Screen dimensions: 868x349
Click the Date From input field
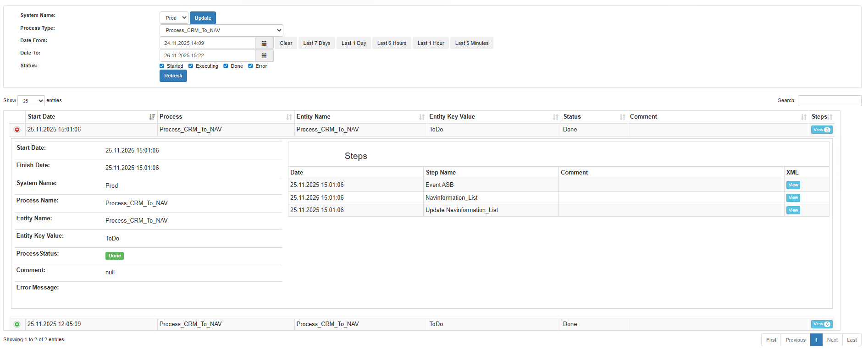(x=207, y=43)
